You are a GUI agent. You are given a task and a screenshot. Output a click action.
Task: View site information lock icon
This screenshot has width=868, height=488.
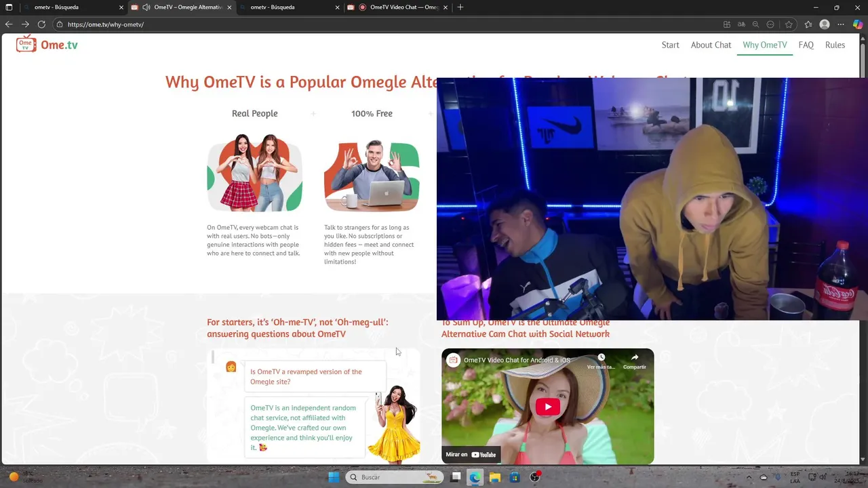60,24
